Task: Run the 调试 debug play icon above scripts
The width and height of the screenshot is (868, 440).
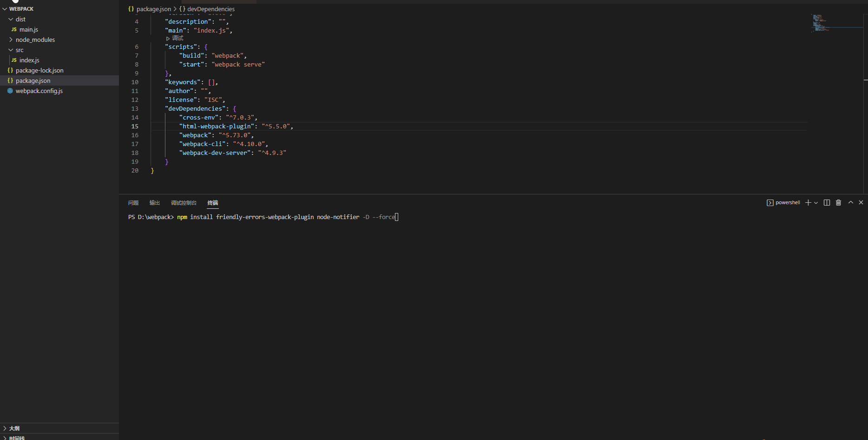Action: 168,38
